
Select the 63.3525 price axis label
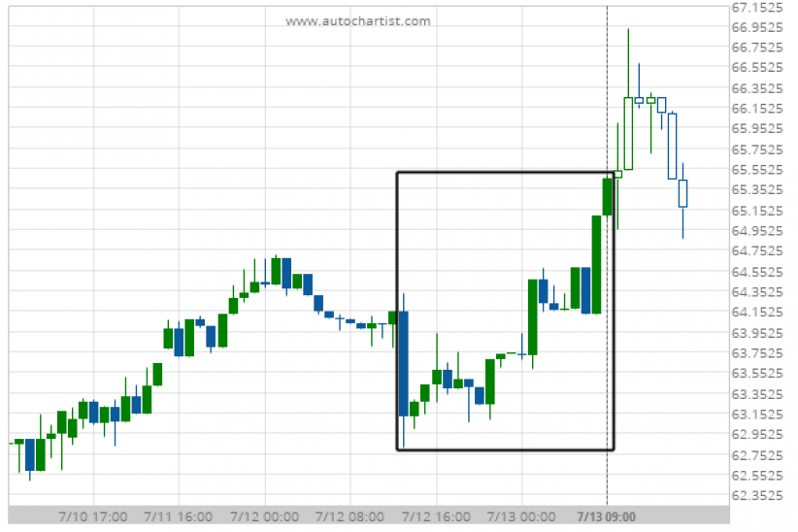pos(757,393)
